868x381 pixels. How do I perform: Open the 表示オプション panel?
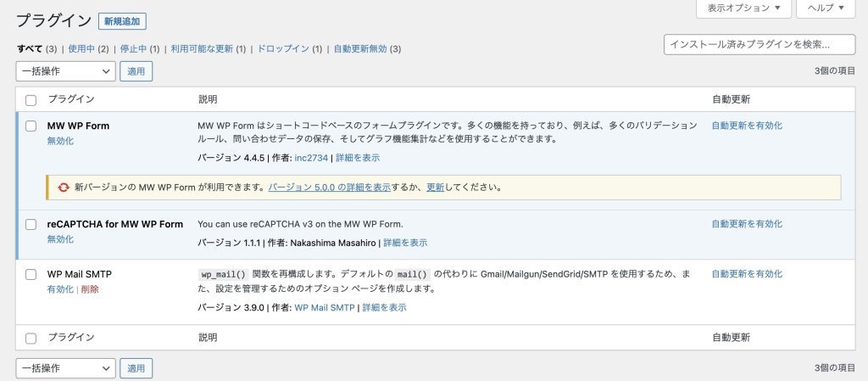[743, 8]
